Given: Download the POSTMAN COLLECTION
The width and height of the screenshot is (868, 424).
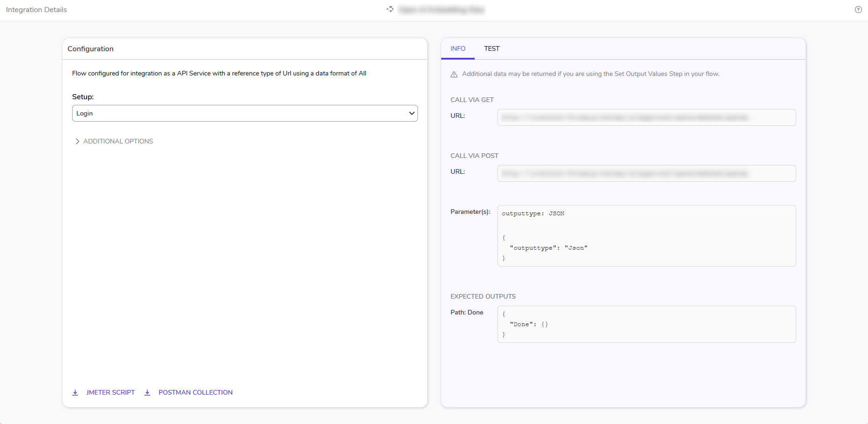Looking at the screenshot, I should tap(195, 392).
